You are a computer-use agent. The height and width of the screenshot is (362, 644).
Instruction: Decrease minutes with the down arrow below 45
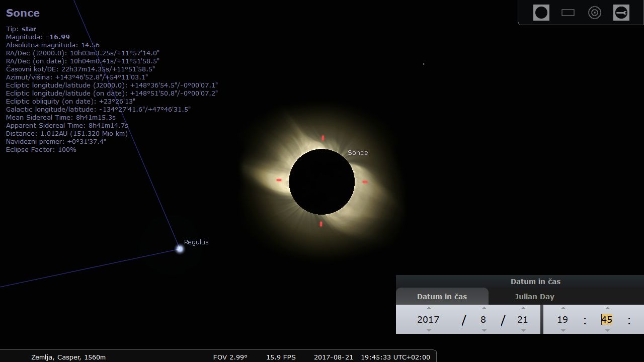607,330
